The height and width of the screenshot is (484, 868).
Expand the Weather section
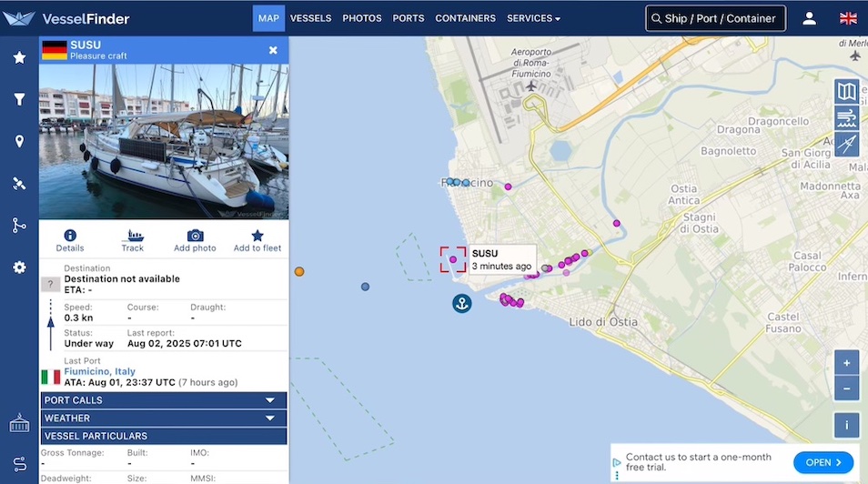point(164,418)
